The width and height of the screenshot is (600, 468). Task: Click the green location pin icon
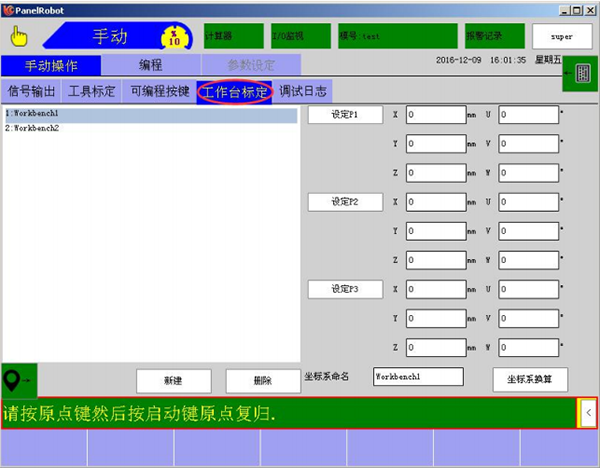tap(19, 380)
